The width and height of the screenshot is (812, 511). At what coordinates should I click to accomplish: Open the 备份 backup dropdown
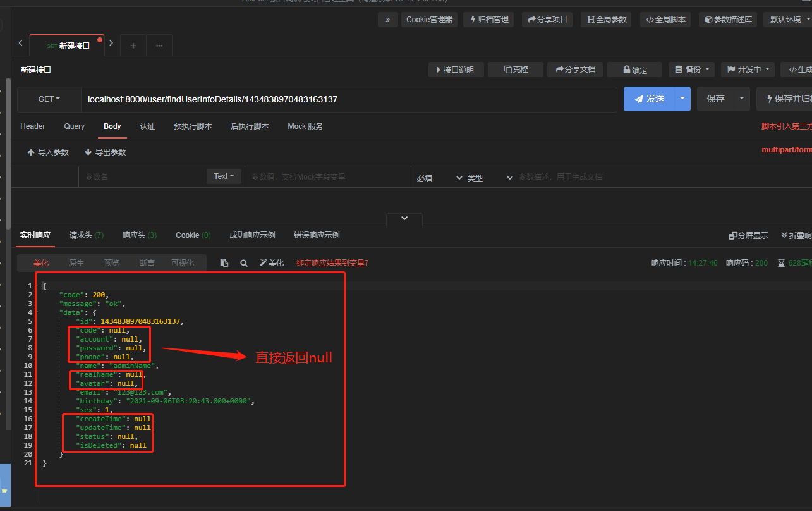(691, 70)
